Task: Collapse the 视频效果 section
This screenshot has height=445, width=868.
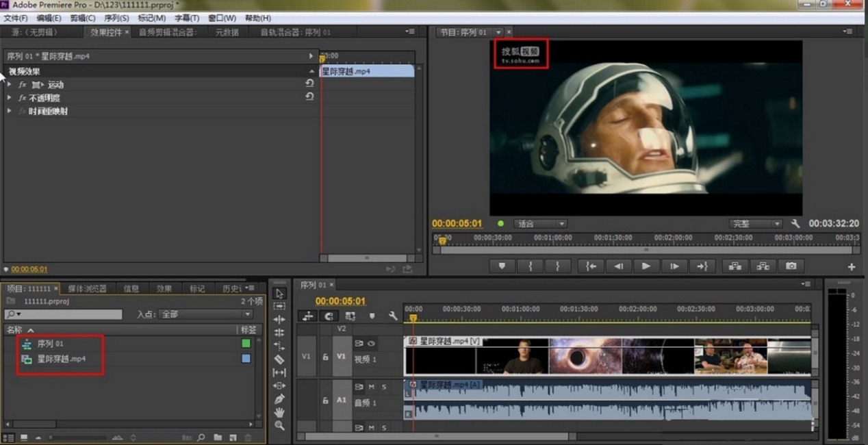Action: (x=312, y=71)
